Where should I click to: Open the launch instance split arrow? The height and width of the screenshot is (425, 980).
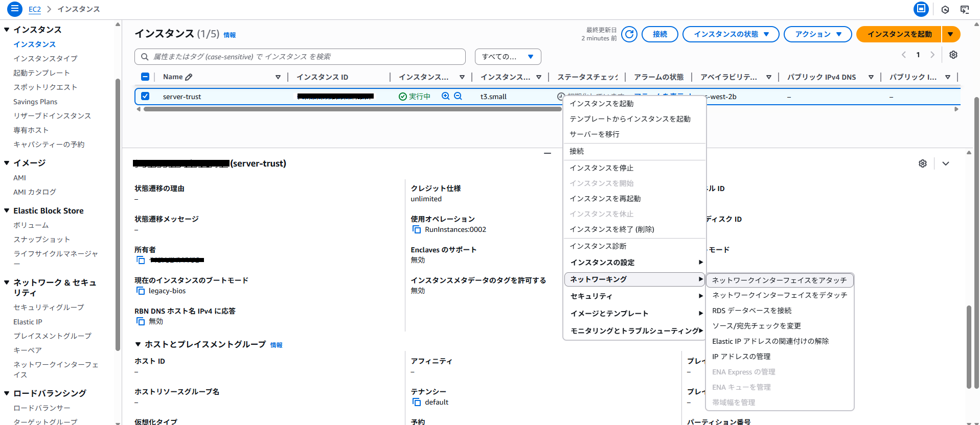pyautogui.click(x=950, y=34)
